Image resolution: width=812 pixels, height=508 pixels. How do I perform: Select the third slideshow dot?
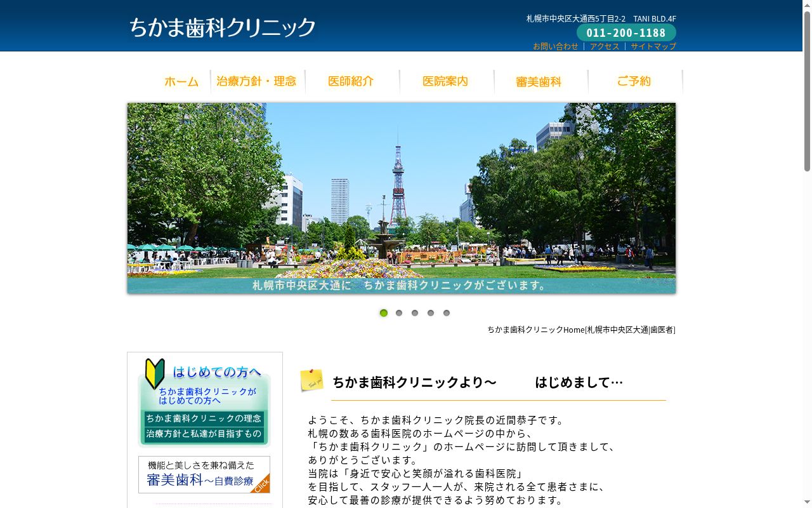(415, 313)
